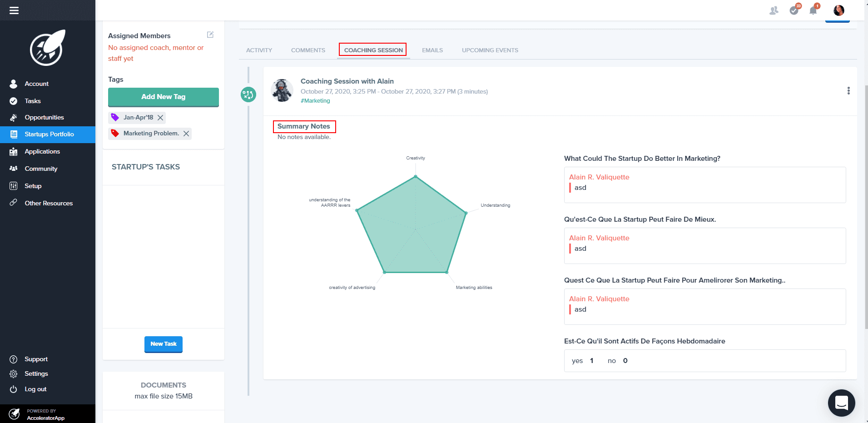The width and height of the screenshot is (868, 423).
Task: Click the New Task button
Action: tap(164, 344)
